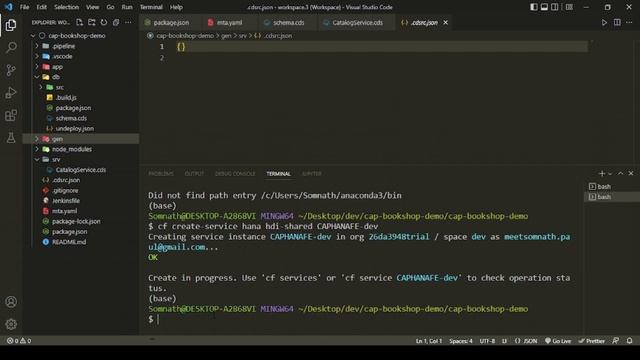Open the Problems panel tab
Viewport: 640px width, 360px height.
161,174
